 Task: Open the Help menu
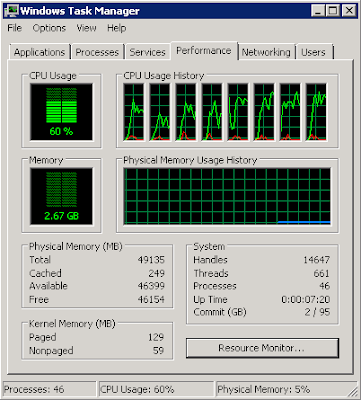[117, 28]
